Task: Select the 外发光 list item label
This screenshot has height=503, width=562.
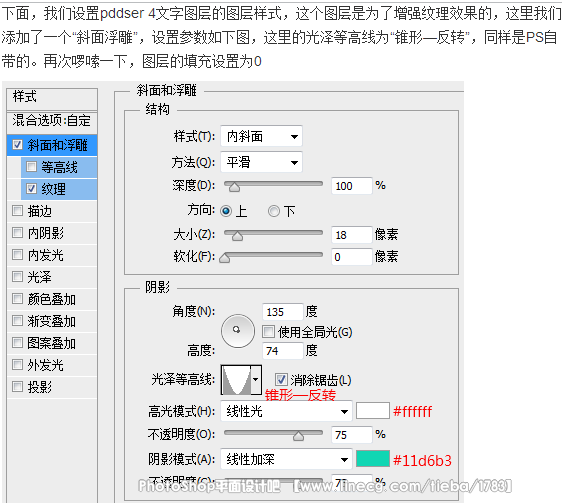Action: tap(46, 365)
